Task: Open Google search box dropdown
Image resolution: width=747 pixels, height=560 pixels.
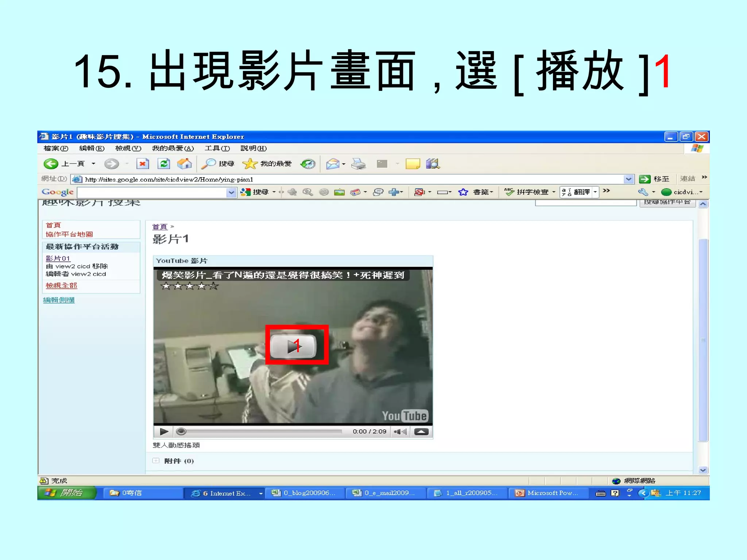Action: tap(231, 192)
